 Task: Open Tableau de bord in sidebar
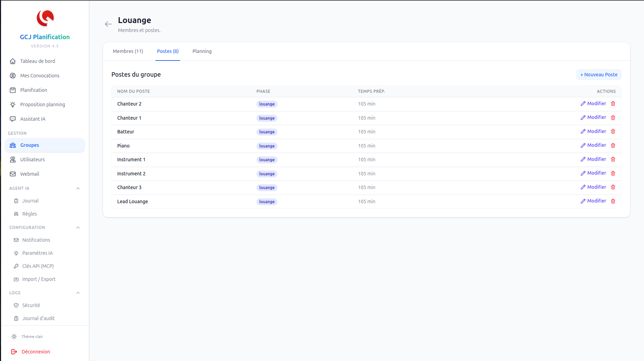coord(37,61)
